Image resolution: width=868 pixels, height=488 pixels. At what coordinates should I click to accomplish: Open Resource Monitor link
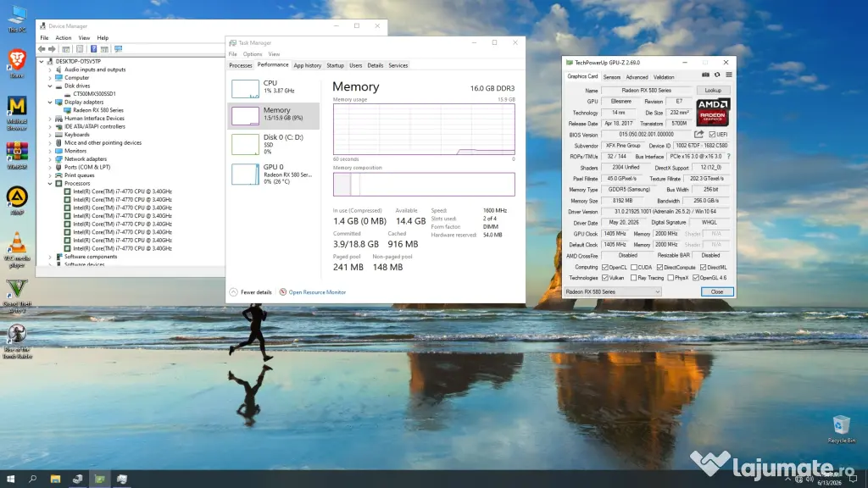pos(317,292)
